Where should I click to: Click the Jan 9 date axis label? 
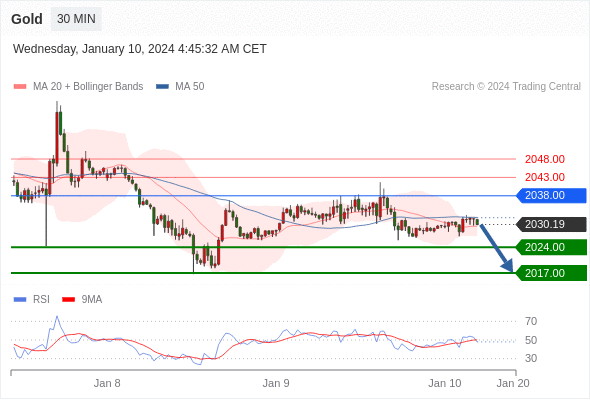[276, 383]
